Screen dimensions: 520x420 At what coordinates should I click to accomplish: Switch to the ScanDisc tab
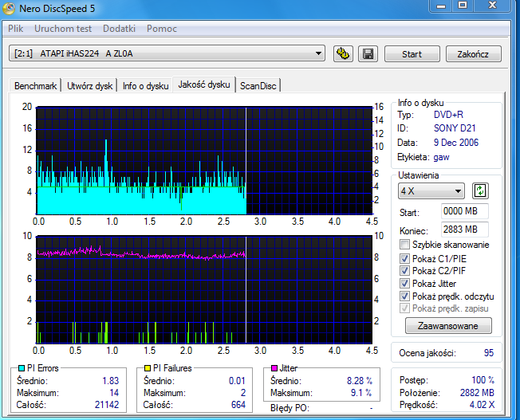click(258, 86)
